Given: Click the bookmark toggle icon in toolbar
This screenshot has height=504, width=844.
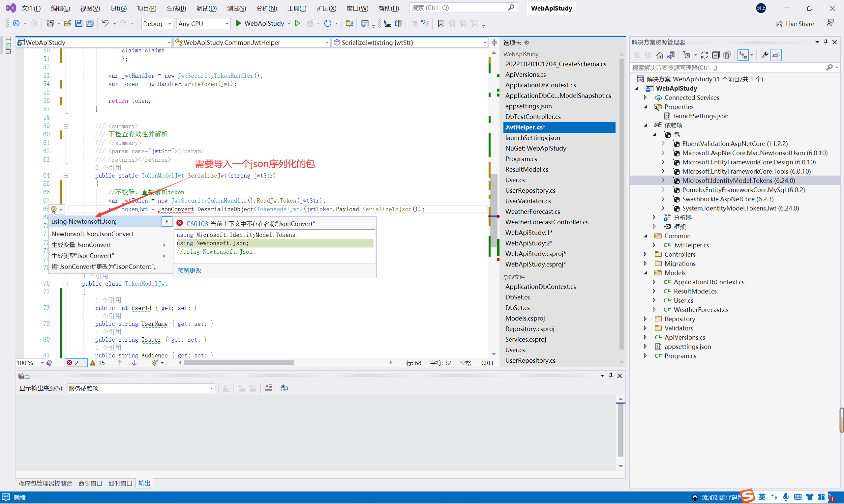Looking at the screenshot, I should (x=440, y=23).
